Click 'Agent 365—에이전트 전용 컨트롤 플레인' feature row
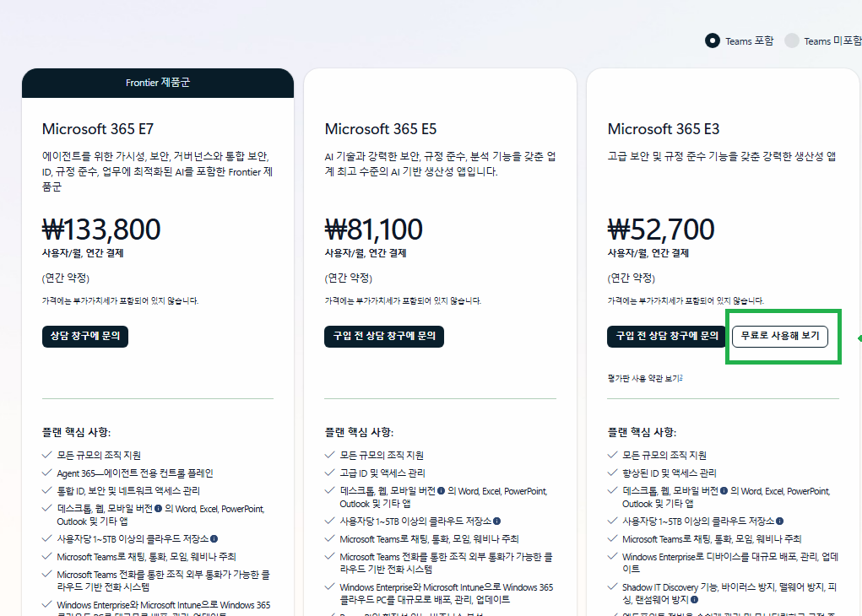The height and width of the screenshot is (616, 862). [x=135, y=473]
